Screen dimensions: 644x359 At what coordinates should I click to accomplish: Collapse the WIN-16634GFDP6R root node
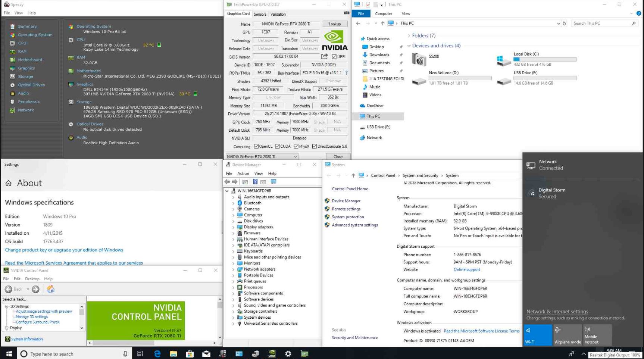(227, 191)
